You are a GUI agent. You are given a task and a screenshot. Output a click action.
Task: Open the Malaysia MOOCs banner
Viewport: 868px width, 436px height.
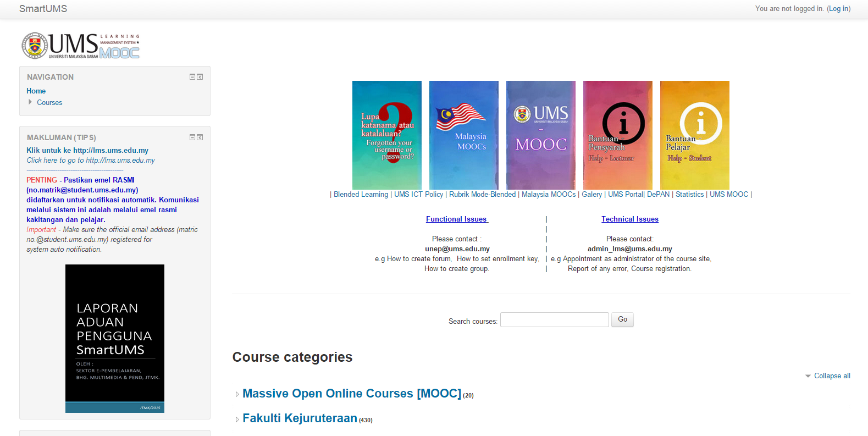click(x=463, y=135)
